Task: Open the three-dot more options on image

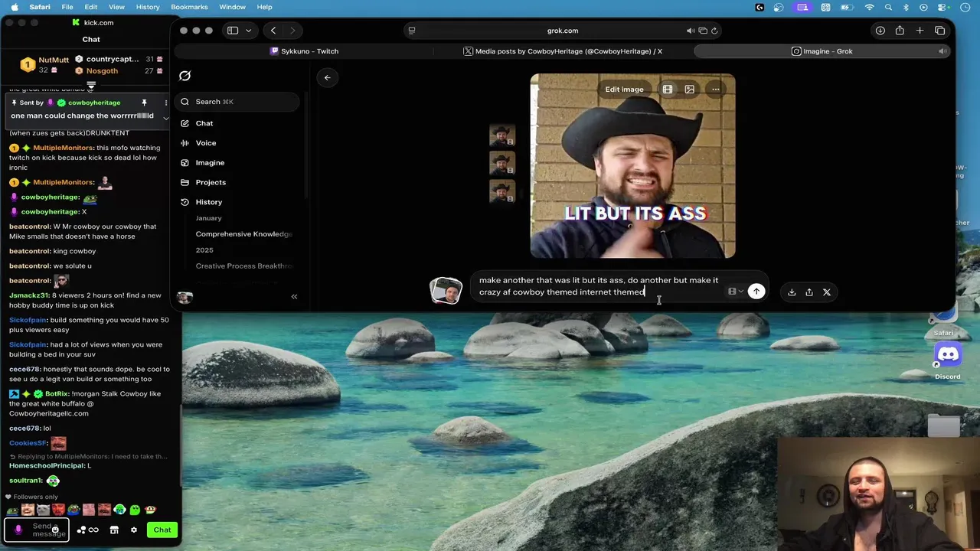Action: point(715,90)
